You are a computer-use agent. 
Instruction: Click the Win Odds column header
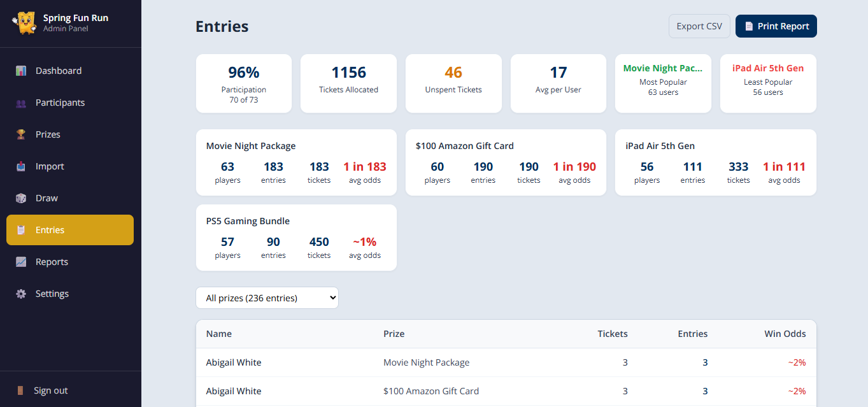(785, 334)
